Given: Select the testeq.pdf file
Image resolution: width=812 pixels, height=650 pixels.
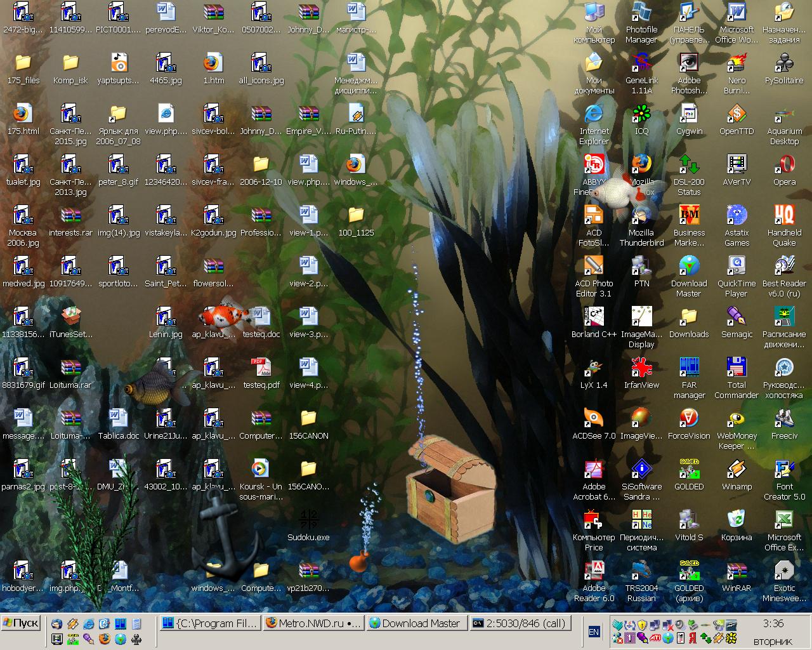Looking at the screenshot, I should coord(261,368).
